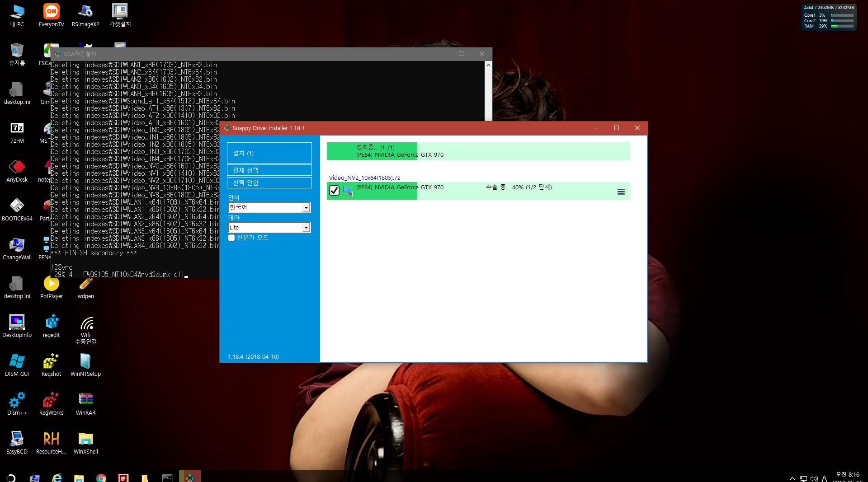
Task: Launch DISM GUI desktop icon
Action: [17, 365]
